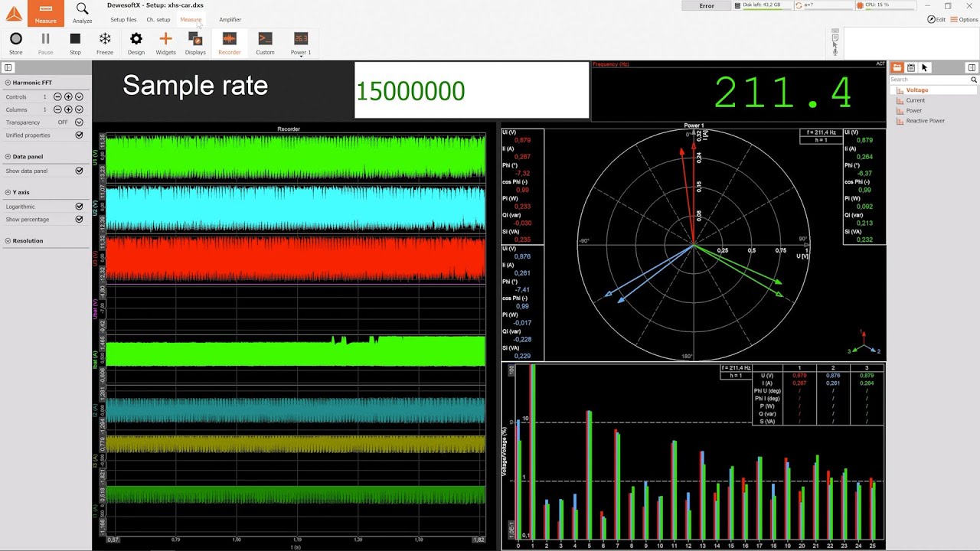Click the Store recording button
This screenshot has height=551, width=980.
pos(15,43)
